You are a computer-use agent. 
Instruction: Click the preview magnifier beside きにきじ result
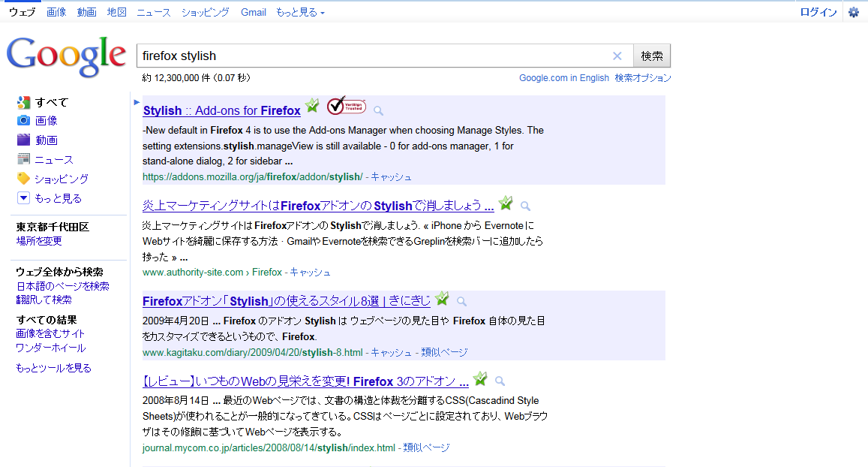pyautogui.click(x=461, y=301)
